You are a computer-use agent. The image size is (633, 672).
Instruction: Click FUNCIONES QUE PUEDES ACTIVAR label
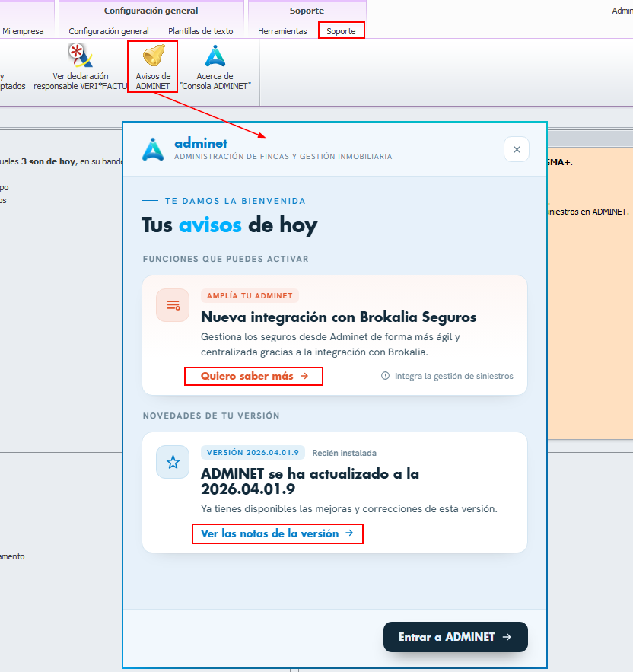coord(226,259)
